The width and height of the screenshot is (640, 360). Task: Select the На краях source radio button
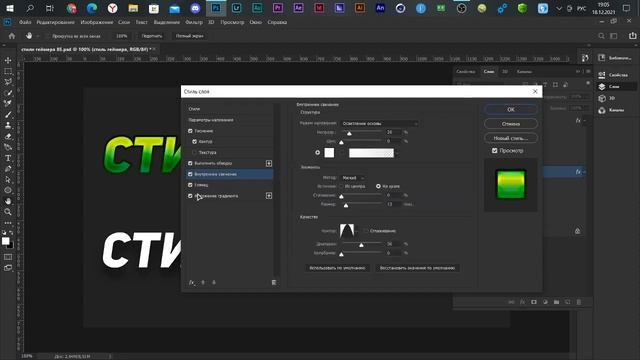378,186
